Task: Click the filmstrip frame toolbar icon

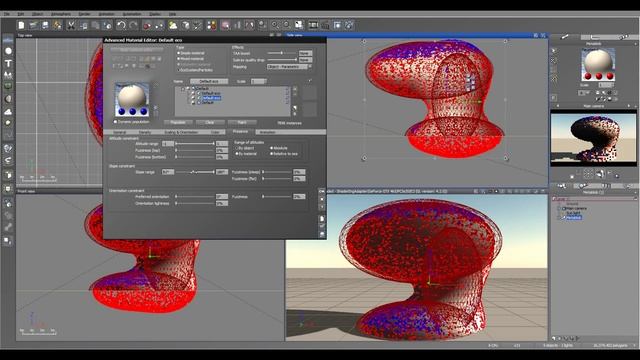Action: (x=313, y=25)
